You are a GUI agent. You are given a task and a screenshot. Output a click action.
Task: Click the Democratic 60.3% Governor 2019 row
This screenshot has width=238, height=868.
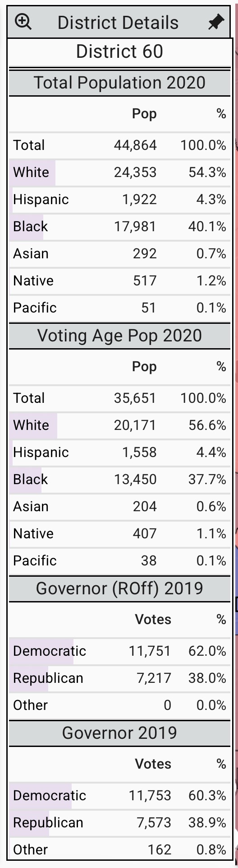[119, 796]
